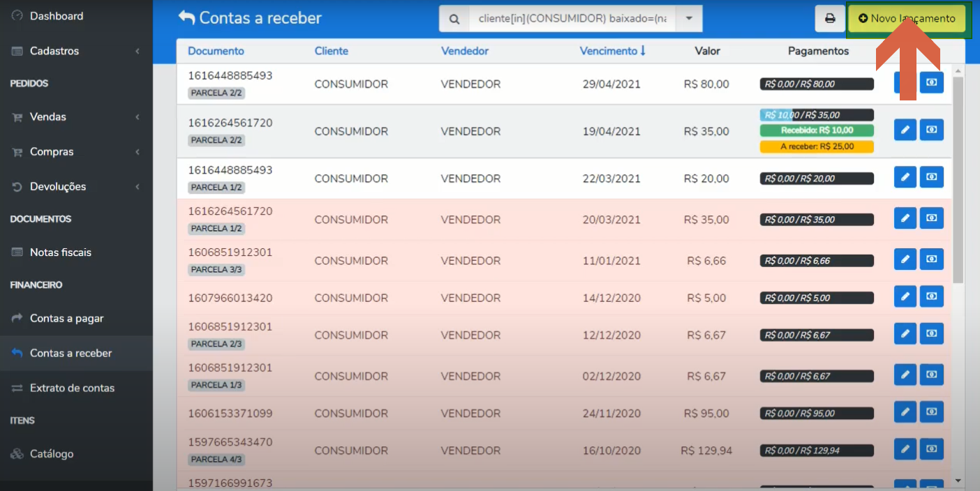Viewport: 980px width, 491px height.
Task: Click the Novo lançamento button
Action: 906,19
